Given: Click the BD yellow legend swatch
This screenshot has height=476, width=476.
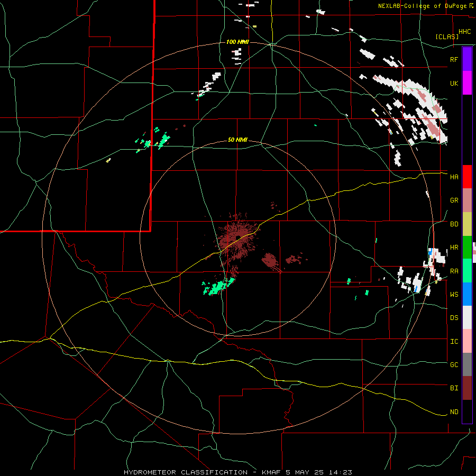Looking at the screenshot, I should 467,224.
